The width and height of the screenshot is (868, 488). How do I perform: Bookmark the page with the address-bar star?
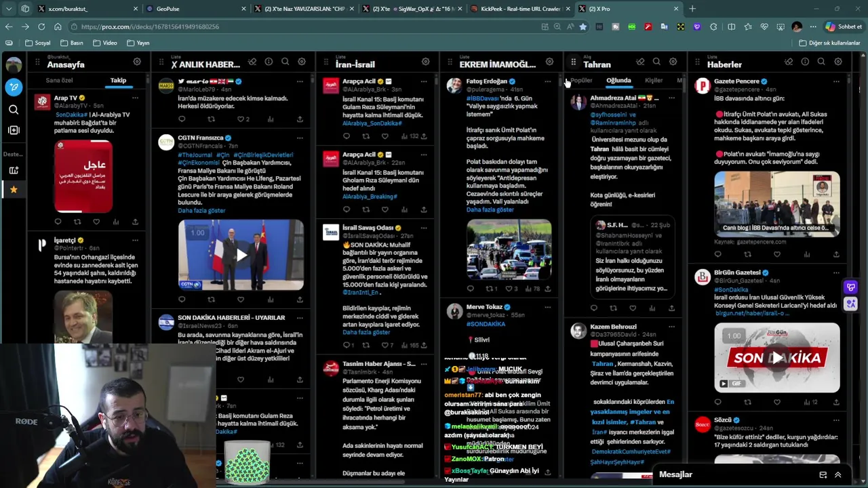(583, 26)
